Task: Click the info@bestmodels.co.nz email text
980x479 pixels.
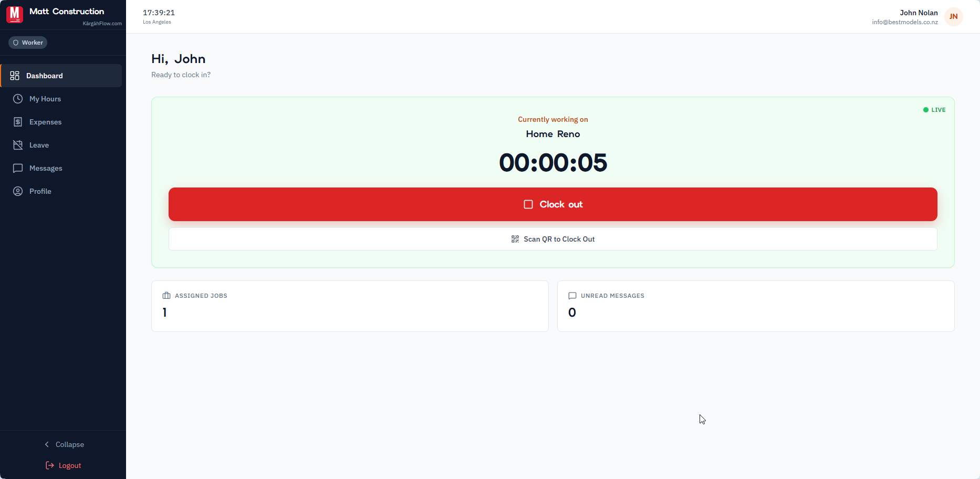Action: (x=905, y=22)
